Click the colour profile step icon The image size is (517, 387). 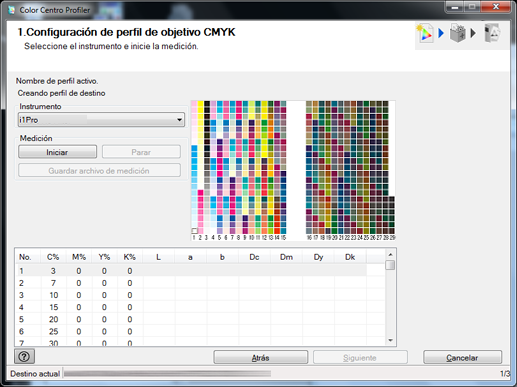pyautogui.click(x=425, y=33)
